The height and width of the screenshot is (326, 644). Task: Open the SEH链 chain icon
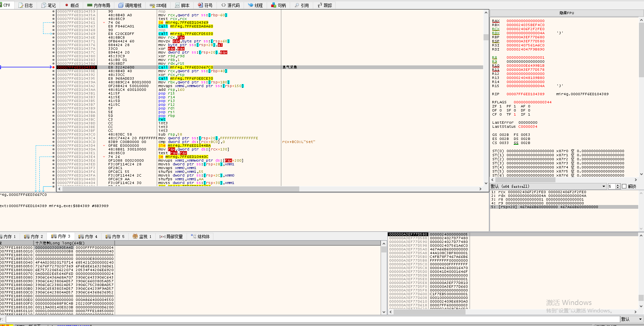pos(152,5)
